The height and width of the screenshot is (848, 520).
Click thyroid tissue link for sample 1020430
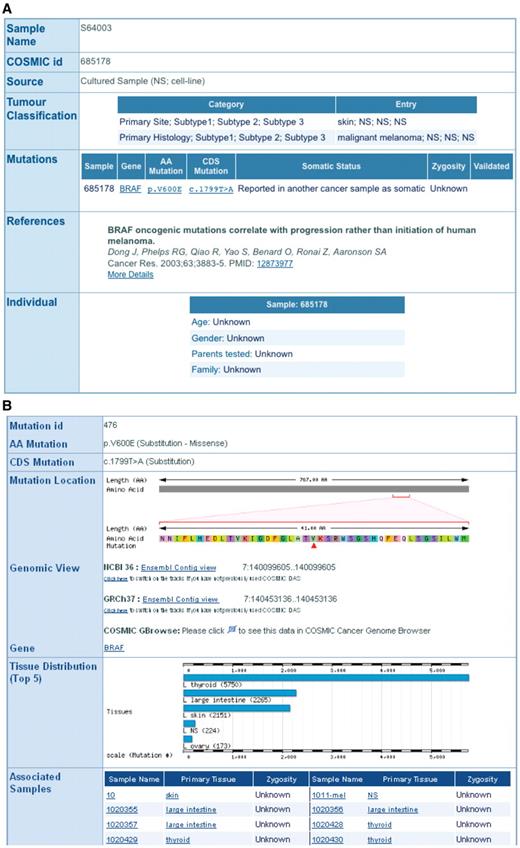point(379,840)
